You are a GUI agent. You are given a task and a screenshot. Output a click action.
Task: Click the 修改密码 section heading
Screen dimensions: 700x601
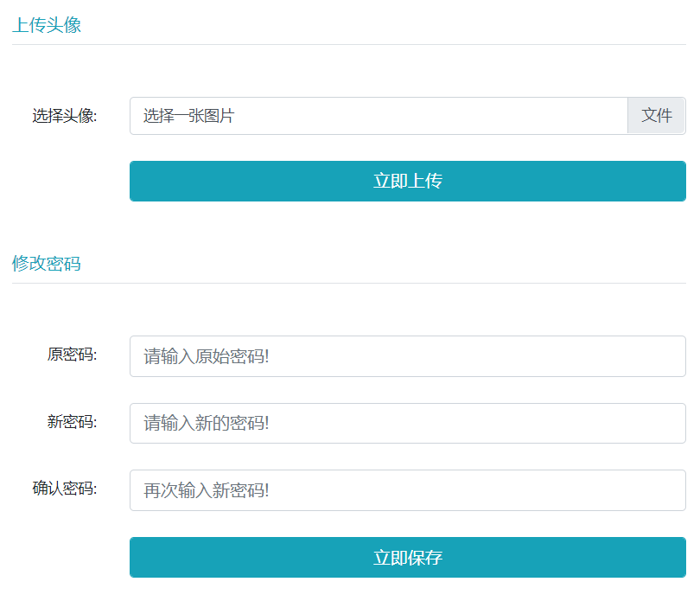(x=47, y=264)
